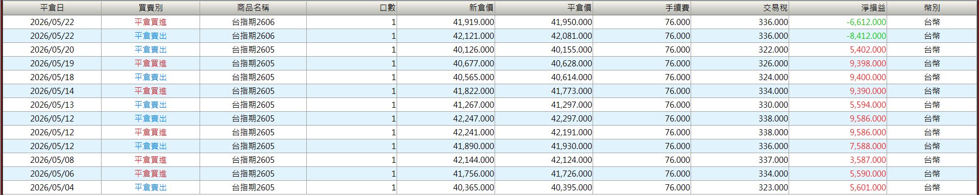980x195 pixels.
Task: Select the 手續費 column header
Action: [642, 8]
